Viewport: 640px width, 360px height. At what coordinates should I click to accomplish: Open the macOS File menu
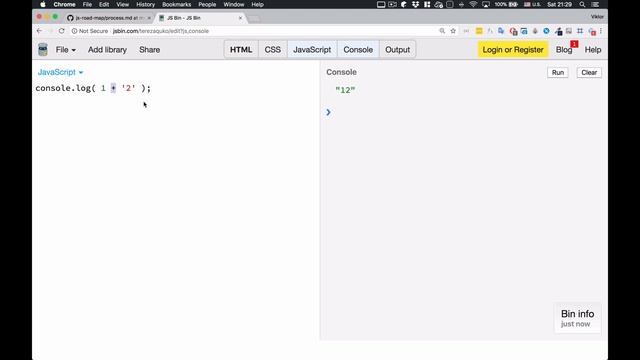pos(87,4)
